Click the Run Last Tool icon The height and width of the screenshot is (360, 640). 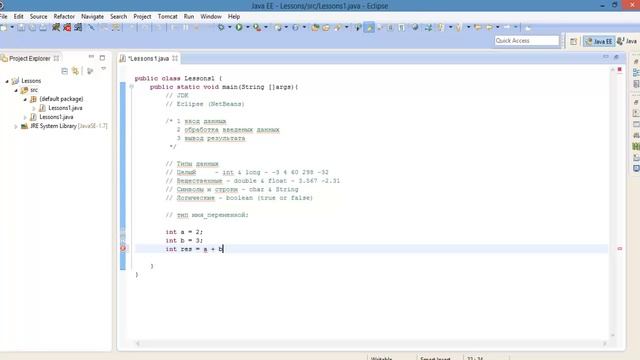[x=257, y=27]
